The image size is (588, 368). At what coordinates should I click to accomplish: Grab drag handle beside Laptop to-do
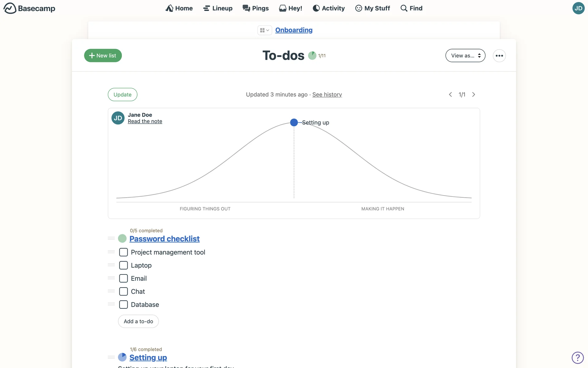click(x=111, y=265)
